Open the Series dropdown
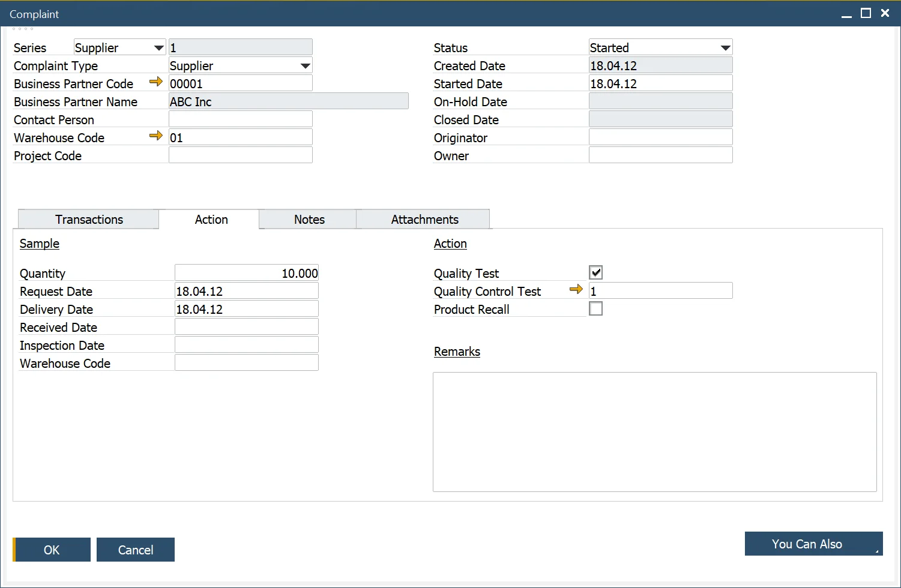This screenshot has width=901, height=588. coord(158,48)
